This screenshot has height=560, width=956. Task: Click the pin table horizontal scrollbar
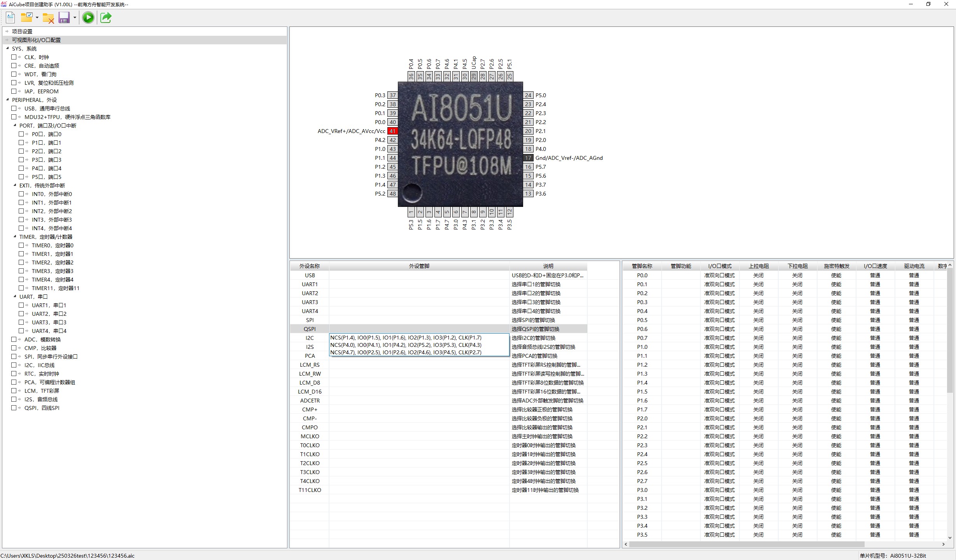point(747,544)
